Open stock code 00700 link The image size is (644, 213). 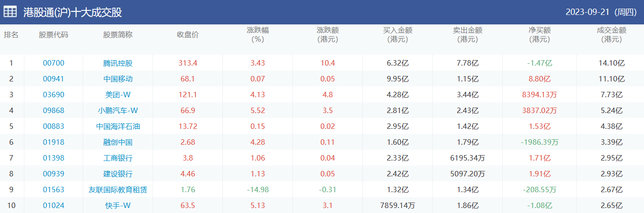click(53, 63)
